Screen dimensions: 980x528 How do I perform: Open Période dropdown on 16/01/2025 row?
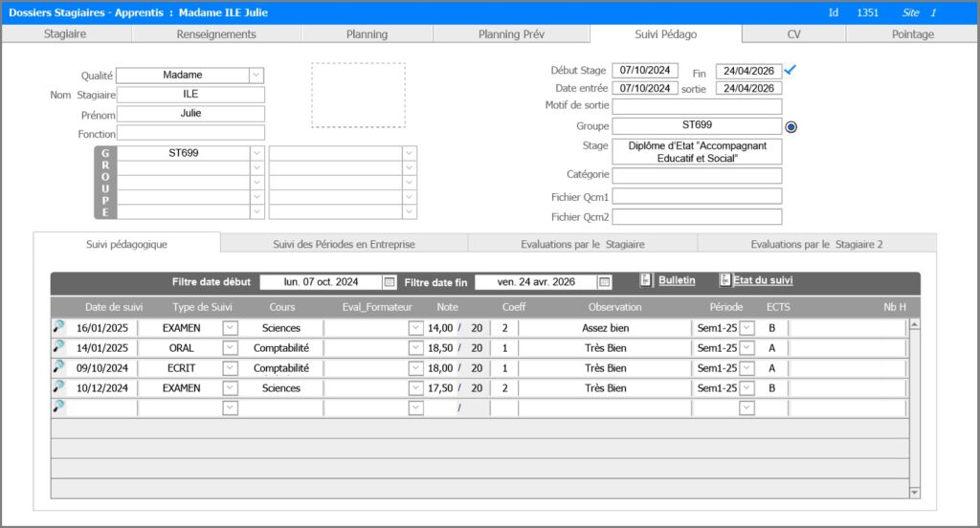coord(746,328)
